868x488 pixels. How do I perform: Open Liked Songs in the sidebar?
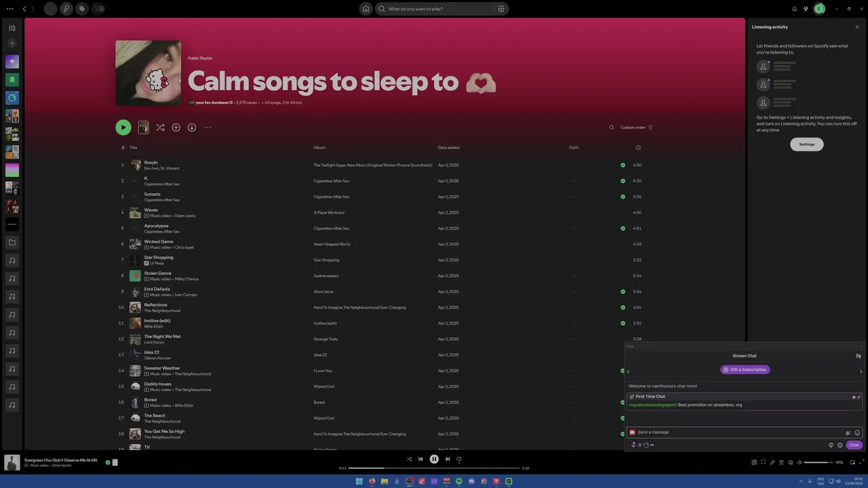[x=12, y=62]
